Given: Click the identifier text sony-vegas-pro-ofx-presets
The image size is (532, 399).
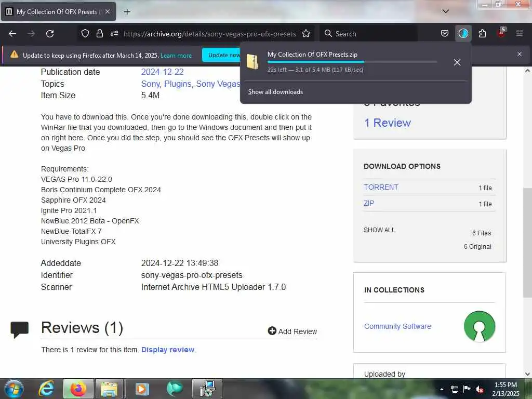Looking at the screenshot, I should [x=192, y=275].
